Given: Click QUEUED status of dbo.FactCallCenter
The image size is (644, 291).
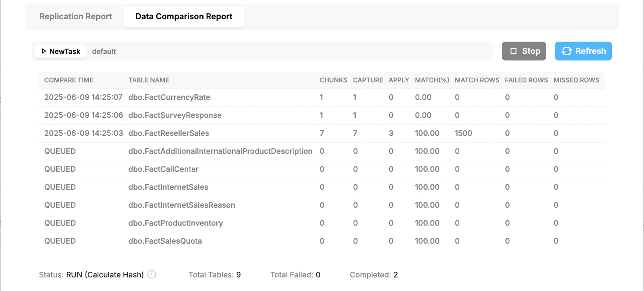Looking at the screenshot, I should click(60, 169).
